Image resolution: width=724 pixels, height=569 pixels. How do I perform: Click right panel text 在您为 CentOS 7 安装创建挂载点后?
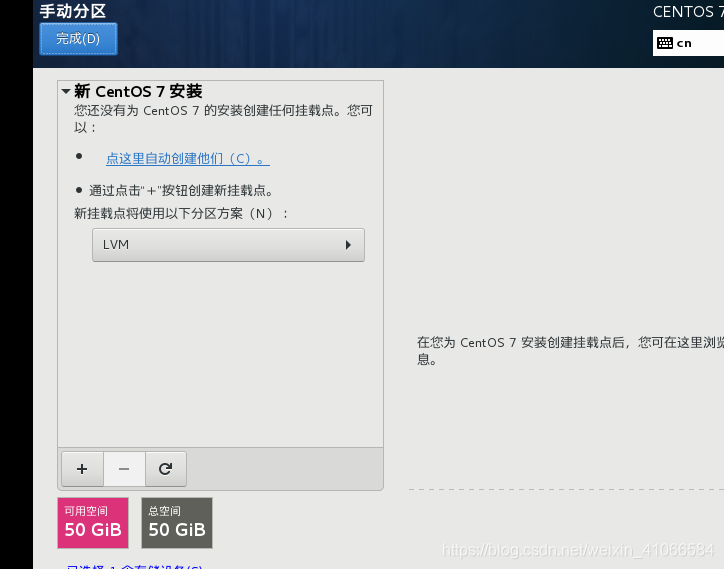click(x=521, y=342)
